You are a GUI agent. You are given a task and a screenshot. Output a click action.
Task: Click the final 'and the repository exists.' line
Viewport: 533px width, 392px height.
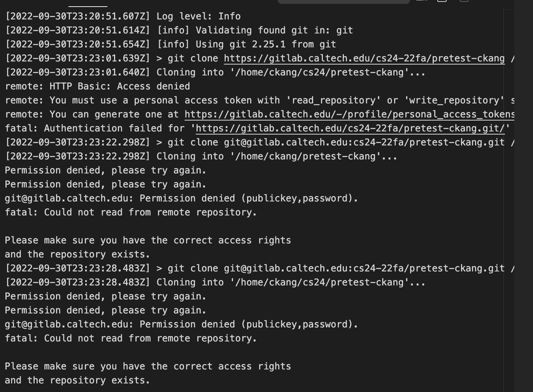coord(77,380)
